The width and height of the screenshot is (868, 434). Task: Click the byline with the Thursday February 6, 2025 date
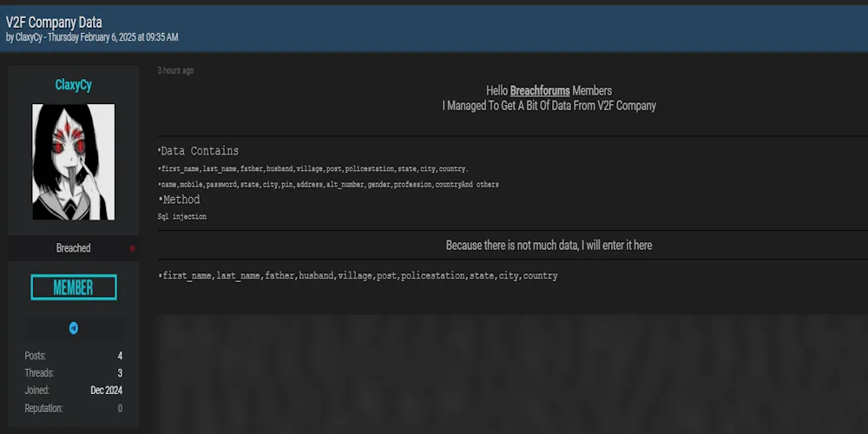click(x=92, y=37)
